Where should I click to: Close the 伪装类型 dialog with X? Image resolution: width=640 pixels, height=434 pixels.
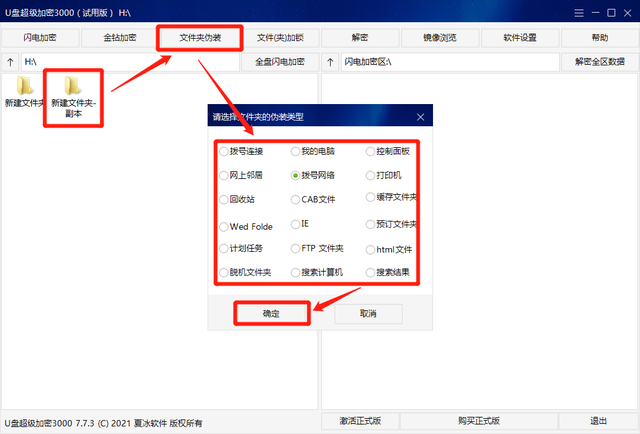[420, 117]
